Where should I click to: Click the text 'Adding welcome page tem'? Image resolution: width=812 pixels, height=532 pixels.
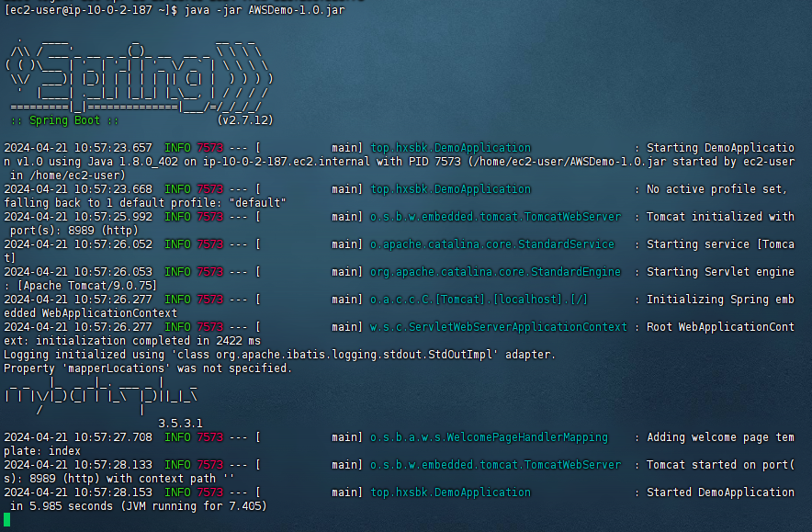[720, 437]
